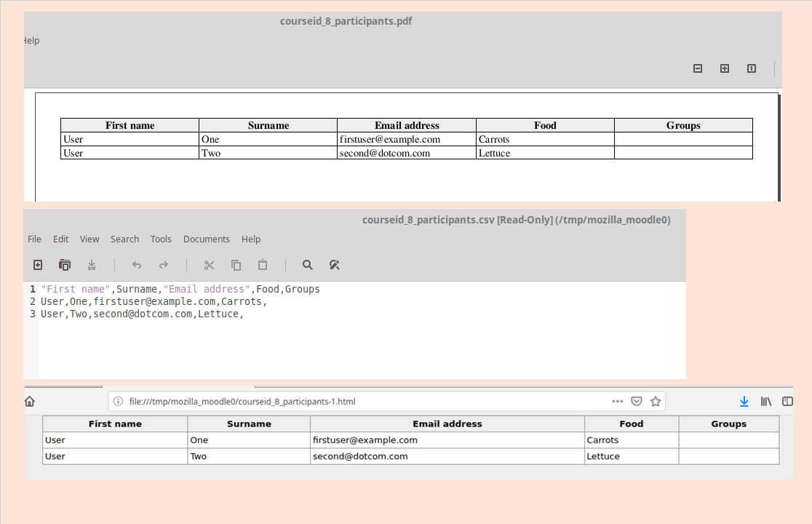Save page to Pocket icon
Screen dimensions: 812x524
click(637, 401)
